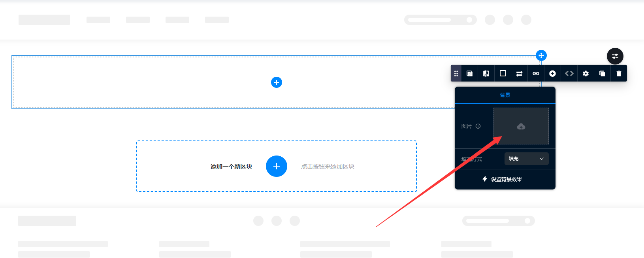Open the 填充 fill mode dropdown
Screen dimensions: 644x258
tap(527, 159)
